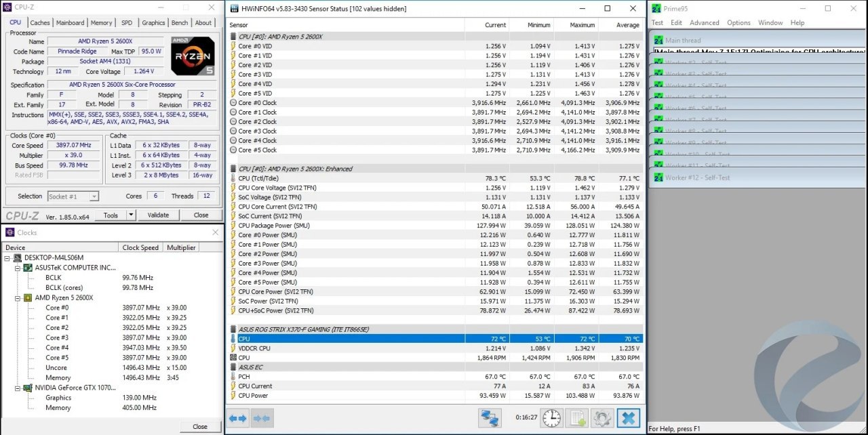Screen dimensions: 868x435
Task: Click the Clocks window title icon
Action: [10, 232]
